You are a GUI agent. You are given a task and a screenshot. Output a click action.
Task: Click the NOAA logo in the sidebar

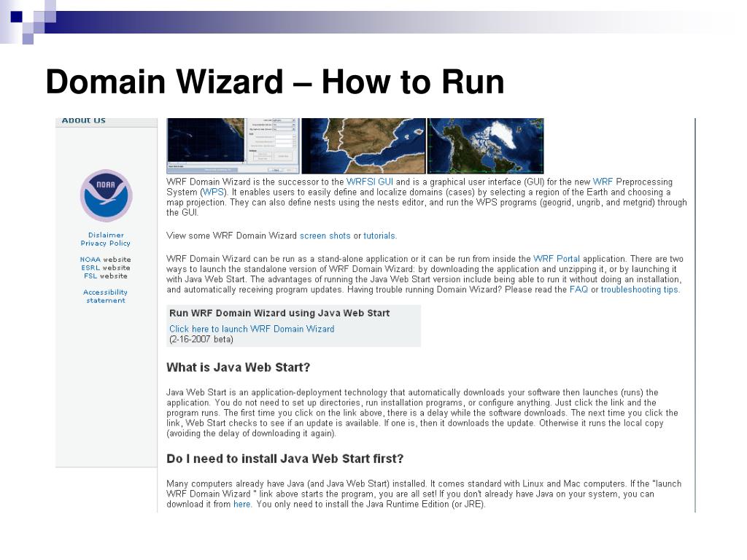point(106,195)
